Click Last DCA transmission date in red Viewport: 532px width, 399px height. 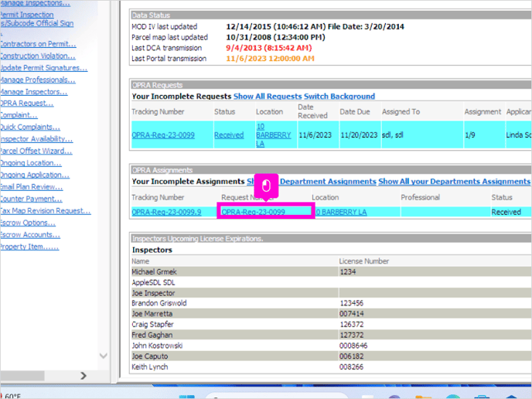coord(269,48)
